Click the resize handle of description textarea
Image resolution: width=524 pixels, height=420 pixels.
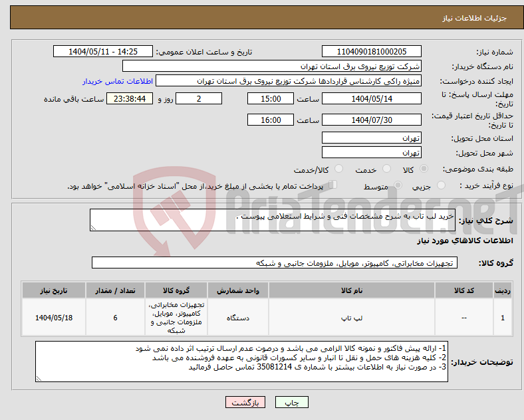coord(93,228)
